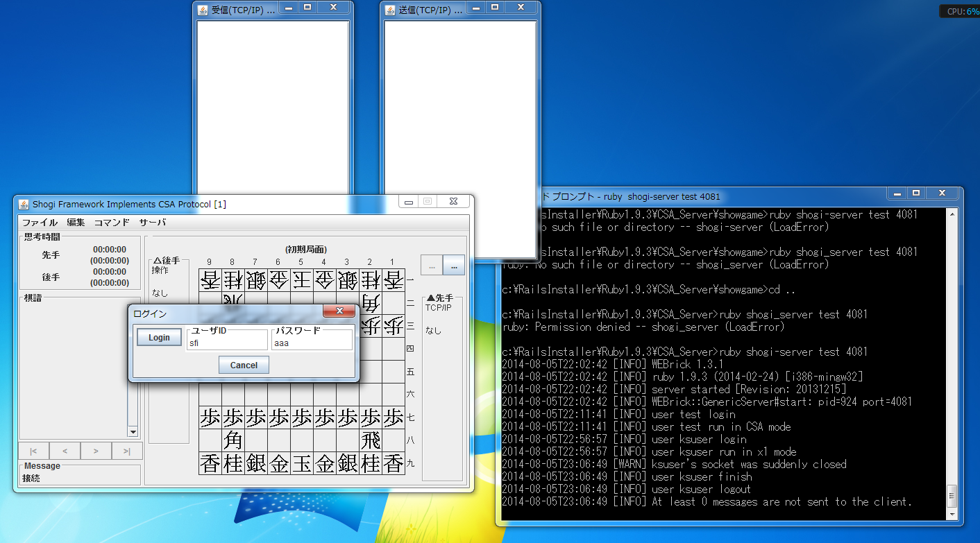Open the サーバ menu
The width and height of the screenshot is (980, 543).
153,223
